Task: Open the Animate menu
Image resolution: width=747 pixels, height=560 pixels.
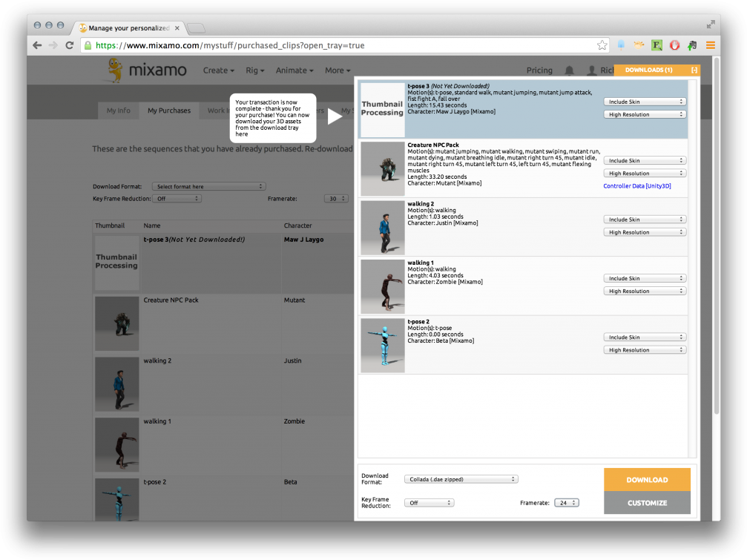Action: [x=294, y=70]
